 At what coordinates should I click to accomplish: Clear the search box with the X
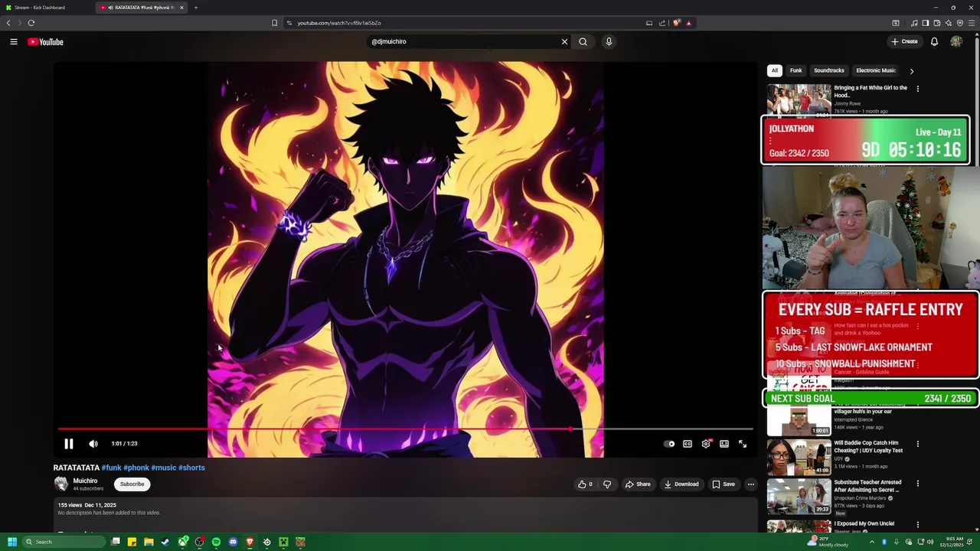tap(564, 42)
